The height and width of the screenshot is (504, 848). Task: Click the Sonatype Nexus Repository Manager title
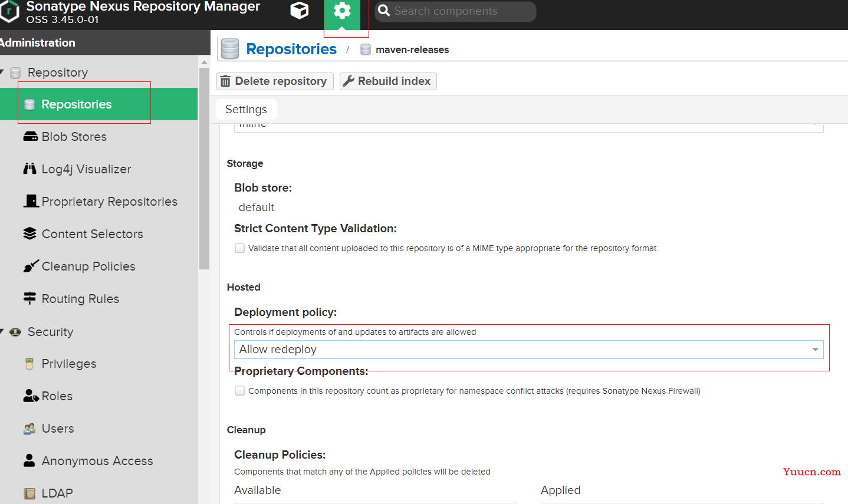[143, 6]
